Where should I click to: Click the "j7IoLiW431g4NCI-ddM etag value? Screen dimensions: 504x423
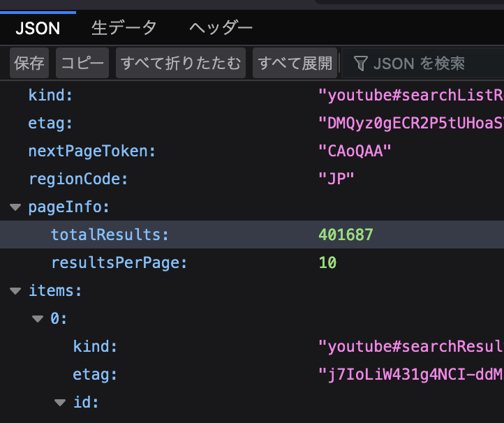click(x=411, y=374)
